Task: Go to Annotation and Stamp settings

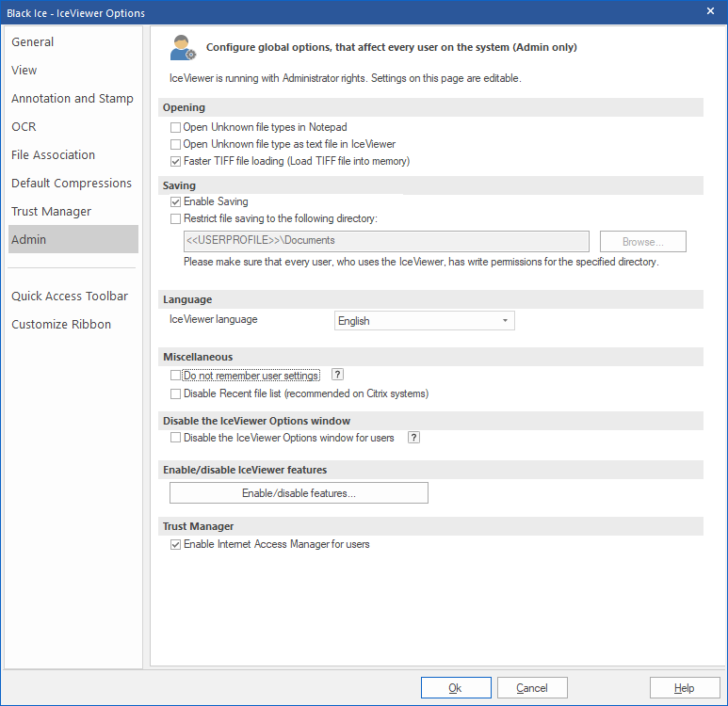Action: [73, 99]
